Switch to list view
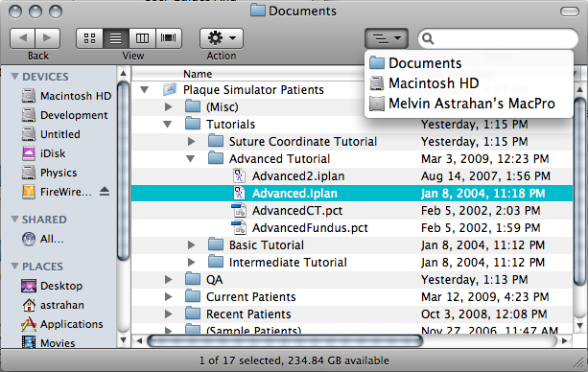Image resolution: width=588 pixels, height=372 pixels. [116, 38]
